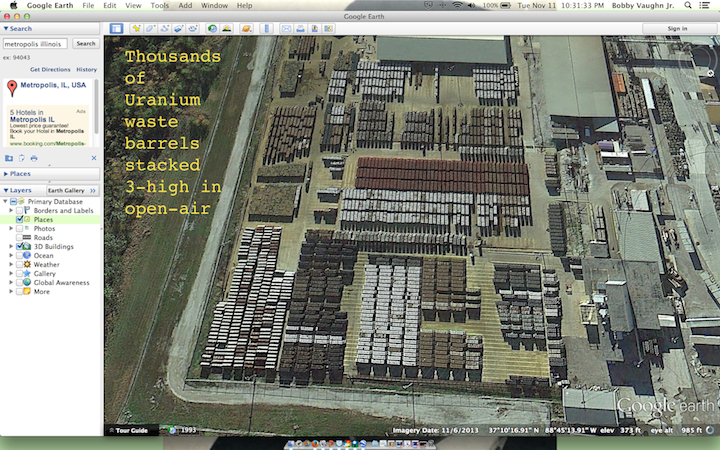
Task: Show historical imagery clock icon
Action: (x=212, y=28)
